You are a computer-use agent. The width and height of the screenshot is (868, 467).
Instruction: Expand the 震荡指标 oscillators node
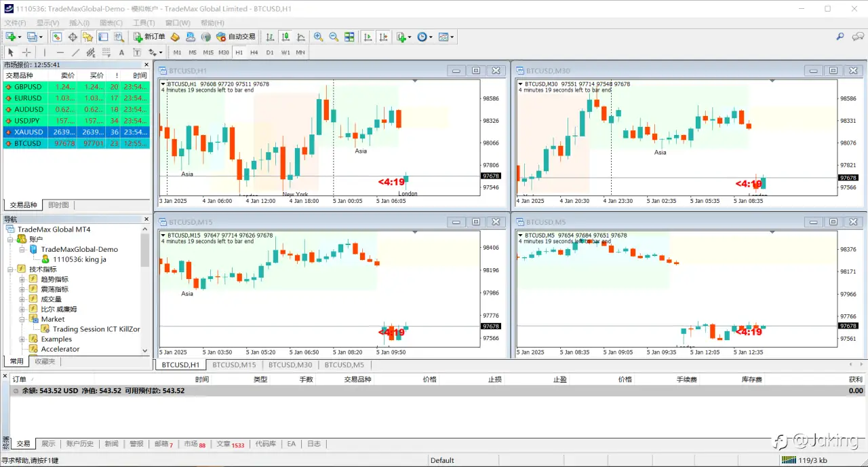tap(22, 289)
